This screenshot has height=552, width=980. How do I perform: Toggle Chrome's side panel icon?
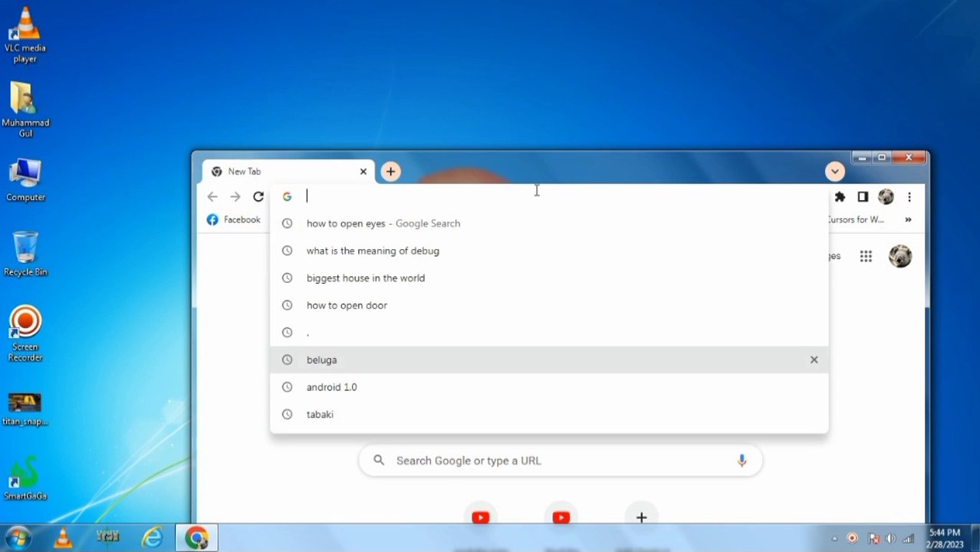click(x=863, y=197)
